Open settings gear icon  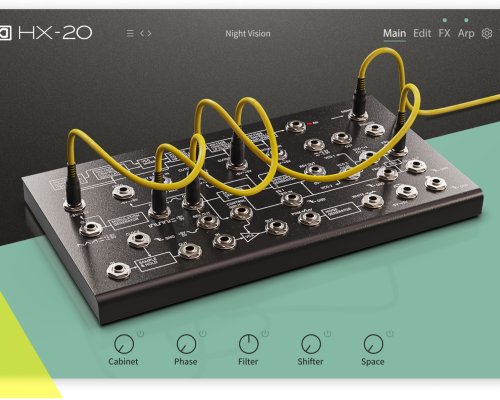point(487,33)
